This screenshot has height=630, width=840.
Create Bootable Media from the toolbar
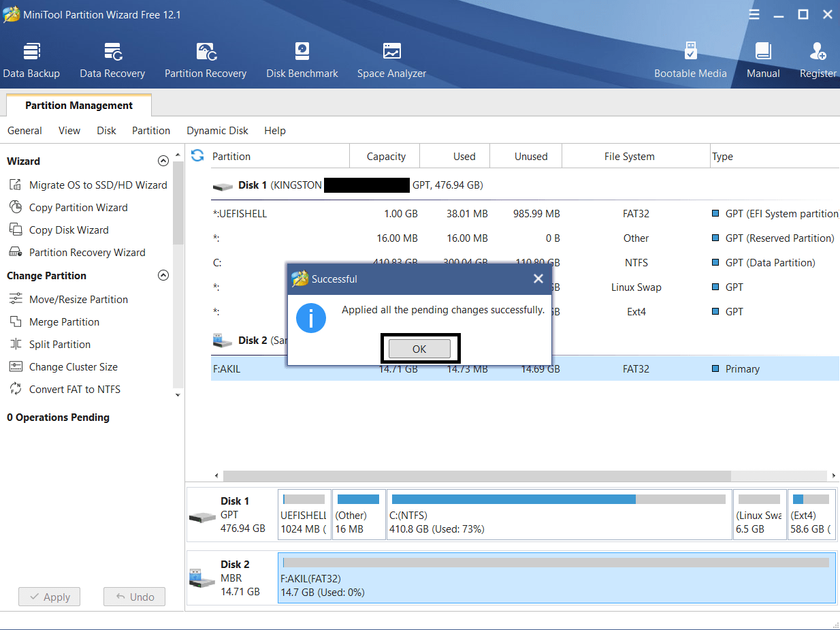(x=690, y=61)
